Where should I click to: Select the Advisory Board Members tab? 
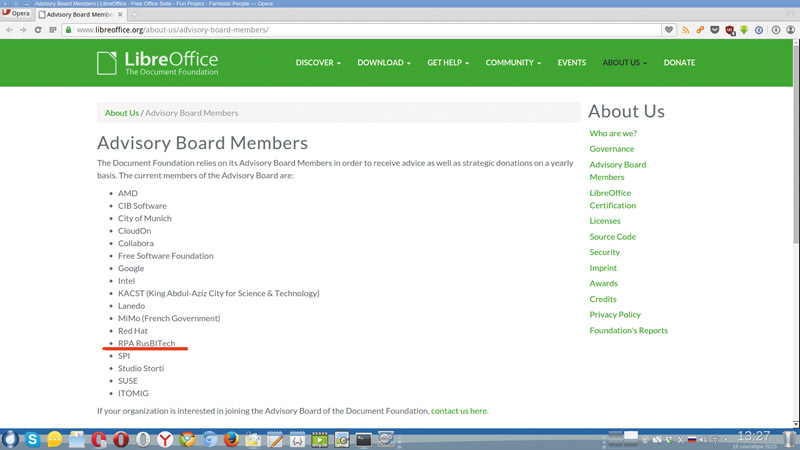[80, 14]
